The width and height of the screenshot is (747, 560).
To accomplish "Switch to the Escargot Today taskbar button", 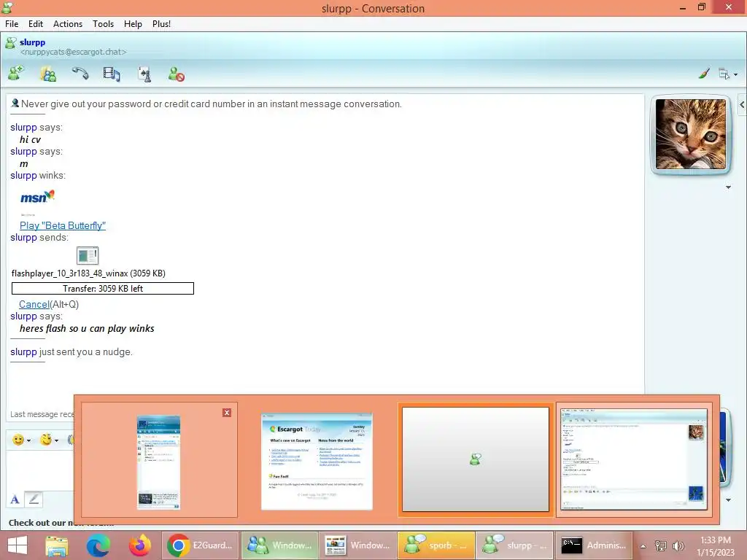I will pos(357,545).
